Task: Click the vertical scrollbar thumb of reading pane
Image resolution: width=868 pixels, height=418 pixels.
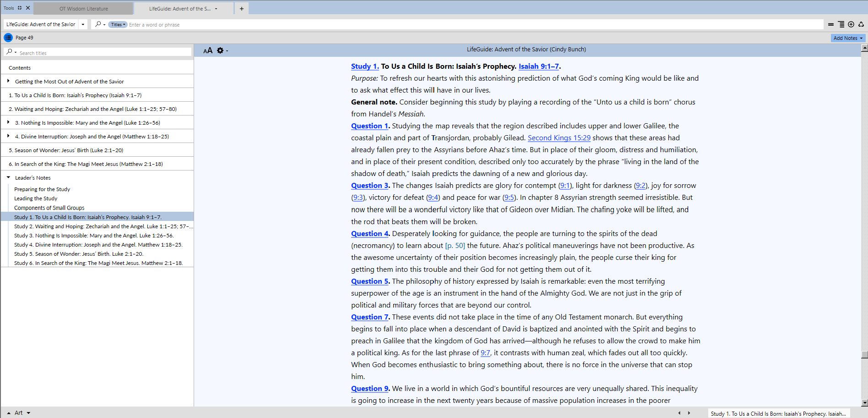Action: point(864,354)
